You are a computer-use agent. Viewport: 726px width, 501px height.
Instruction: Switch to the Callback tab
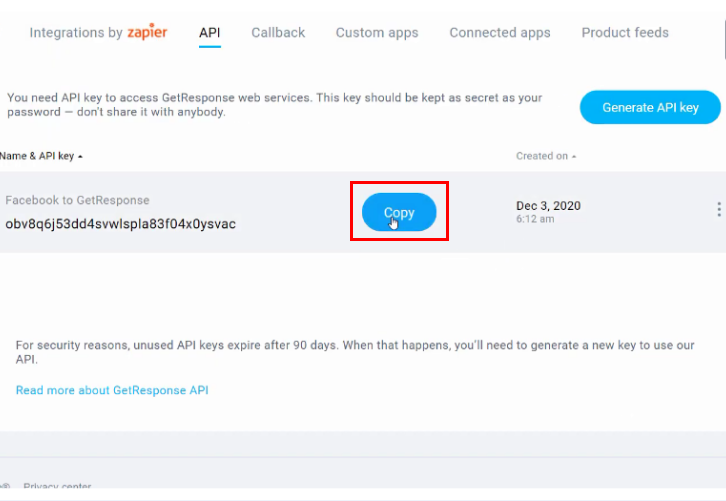[x=278, y=33]
